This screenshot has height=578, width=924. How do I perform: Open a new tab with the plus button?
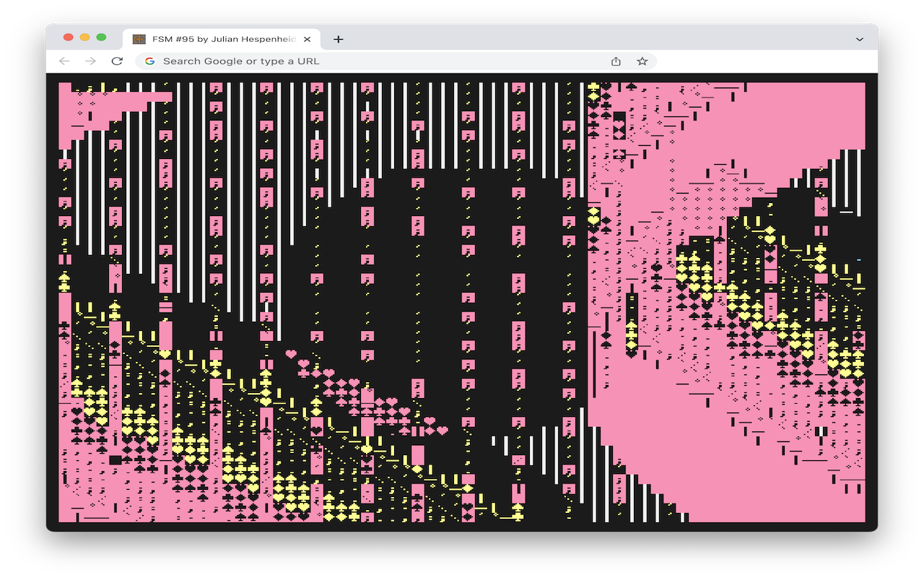coord(339,39)
